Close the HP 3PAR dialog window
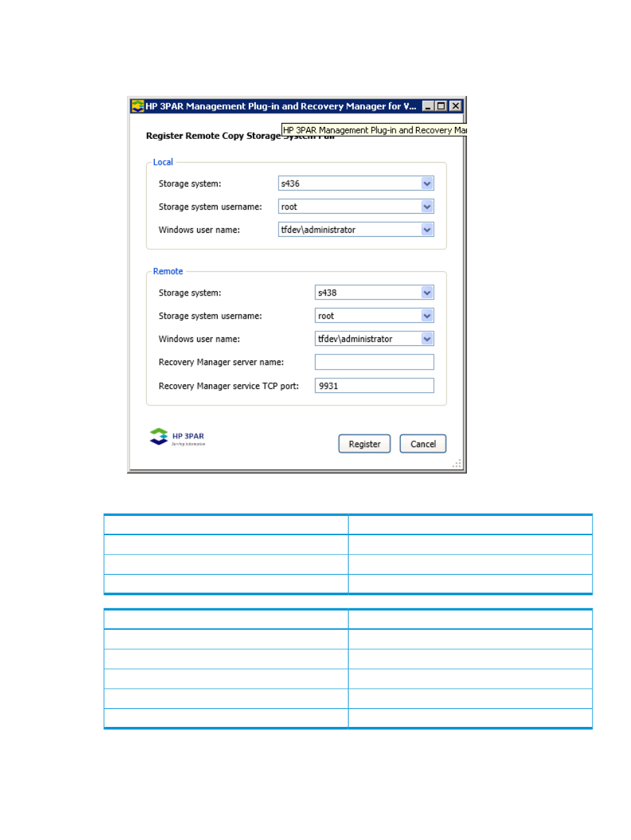 [x=455, y=106]
